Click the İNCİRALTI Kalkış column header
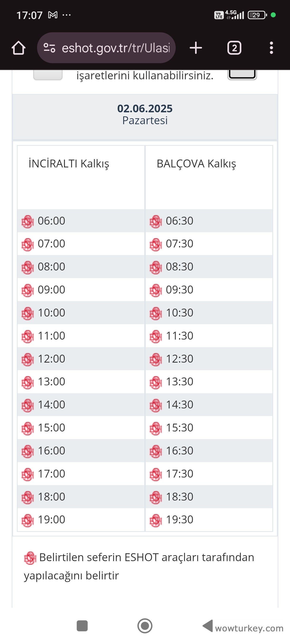 click(69, 164)
